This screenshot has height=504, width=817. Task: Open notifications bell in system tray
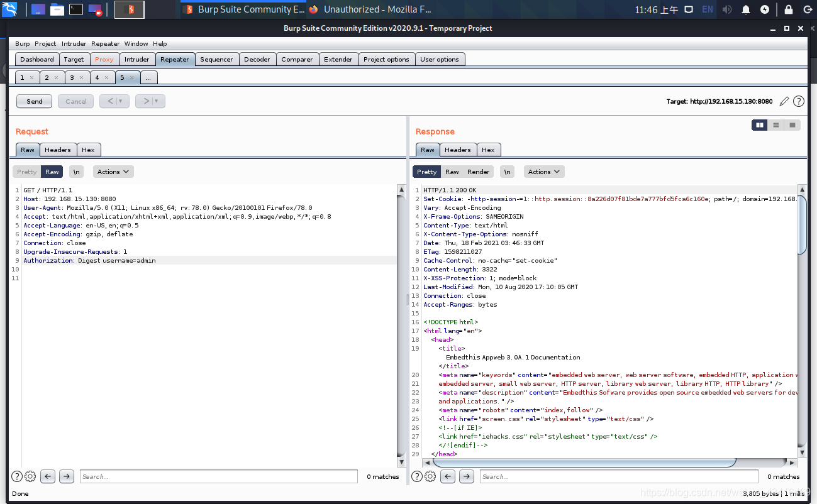point(746,9)
